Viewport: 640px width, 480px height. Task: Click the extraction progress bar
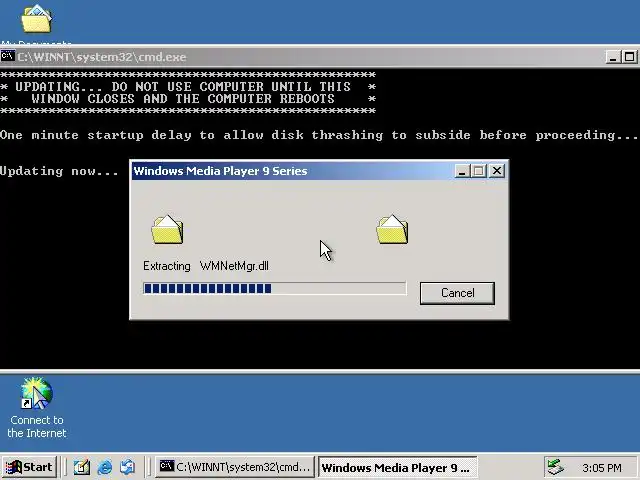275,288
